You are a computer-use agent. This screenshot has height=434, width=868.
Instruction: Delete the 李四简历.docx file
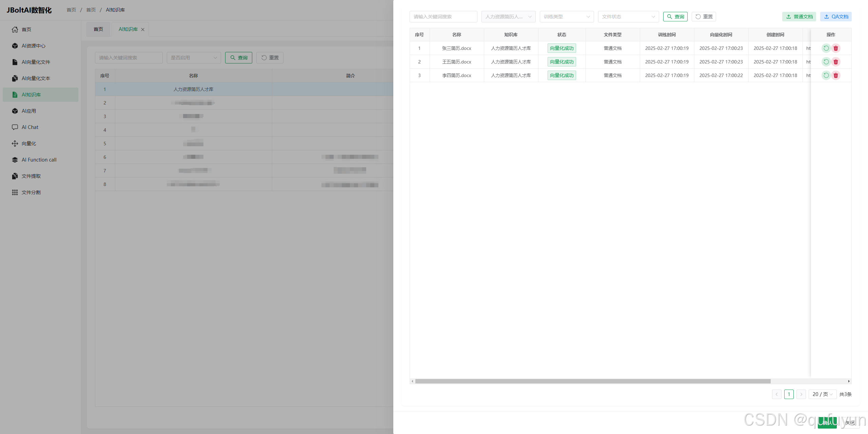pos(836,75)
